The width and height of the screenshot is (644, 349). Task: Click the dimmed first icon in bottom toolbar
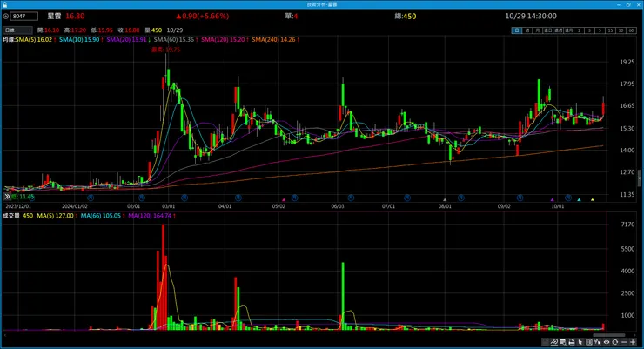tap(546, 342)
